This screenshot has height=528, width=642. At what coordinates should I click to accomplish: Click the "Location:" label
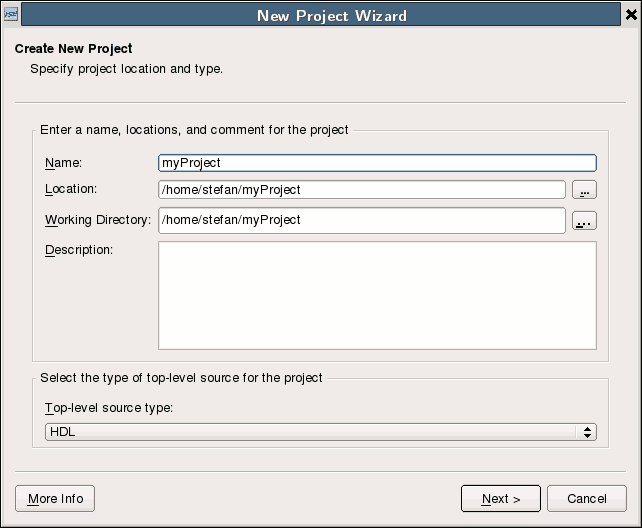pos(71,189)
